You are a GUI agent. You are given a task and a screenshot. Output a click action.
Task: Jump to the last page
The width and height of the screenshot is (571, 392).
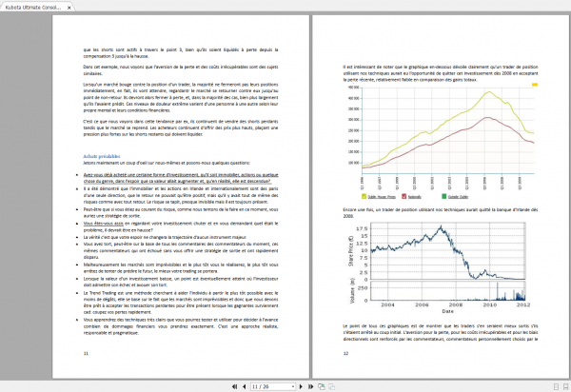(x=310, y=386)
